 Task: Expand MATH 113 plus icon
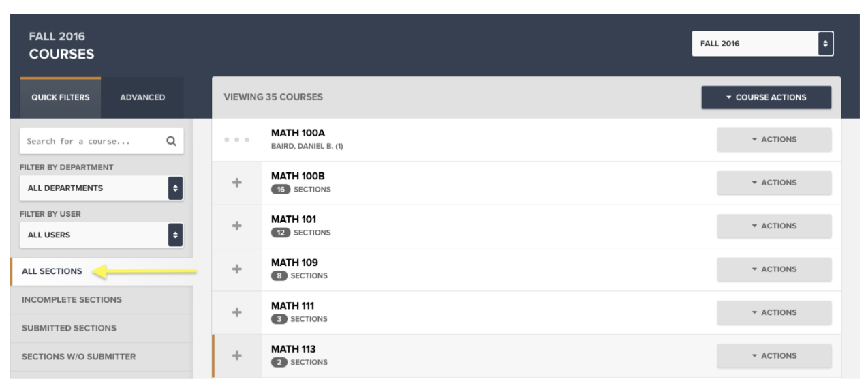tap(237, 355)
